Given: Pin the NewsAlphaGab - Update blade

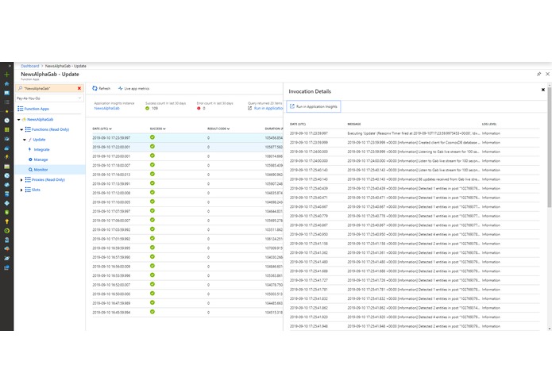Looking at the screenshot, I should pyautogui.click(x=538, y=74).
